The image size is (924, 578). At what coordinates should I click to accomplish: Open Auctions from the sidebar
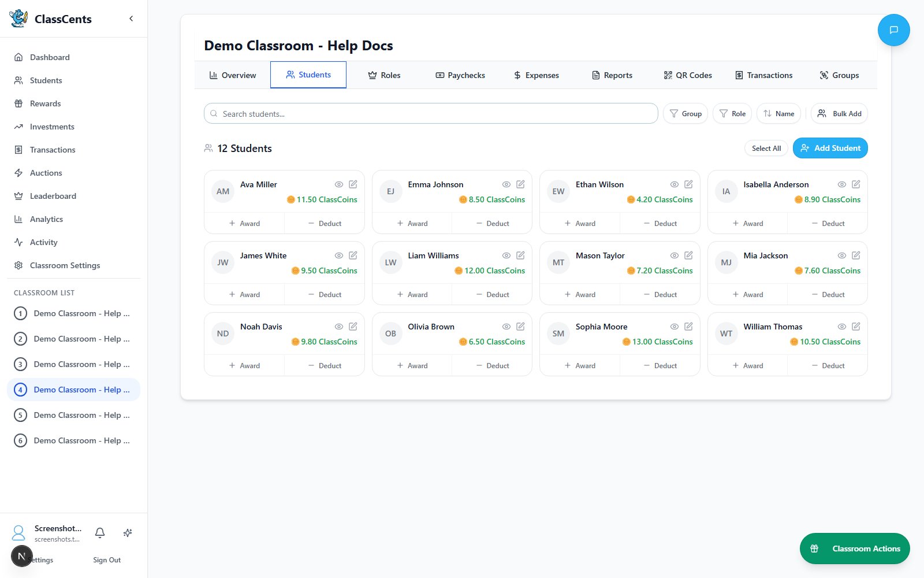click(73, 173)
